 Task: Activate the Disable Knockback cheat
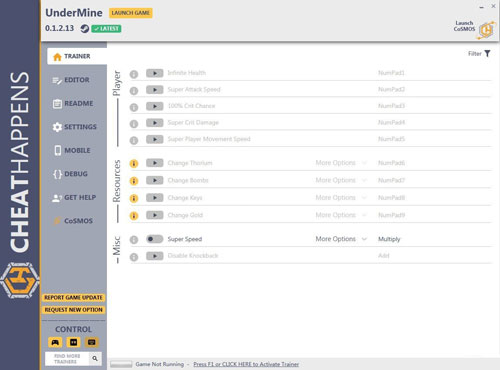pos(155,256)
